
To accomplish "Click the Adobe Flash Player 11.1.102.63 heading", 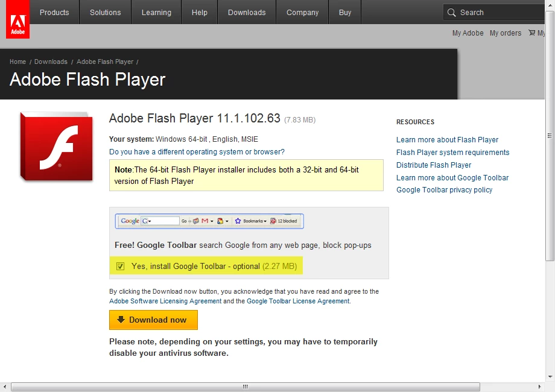I will [195, 118].
